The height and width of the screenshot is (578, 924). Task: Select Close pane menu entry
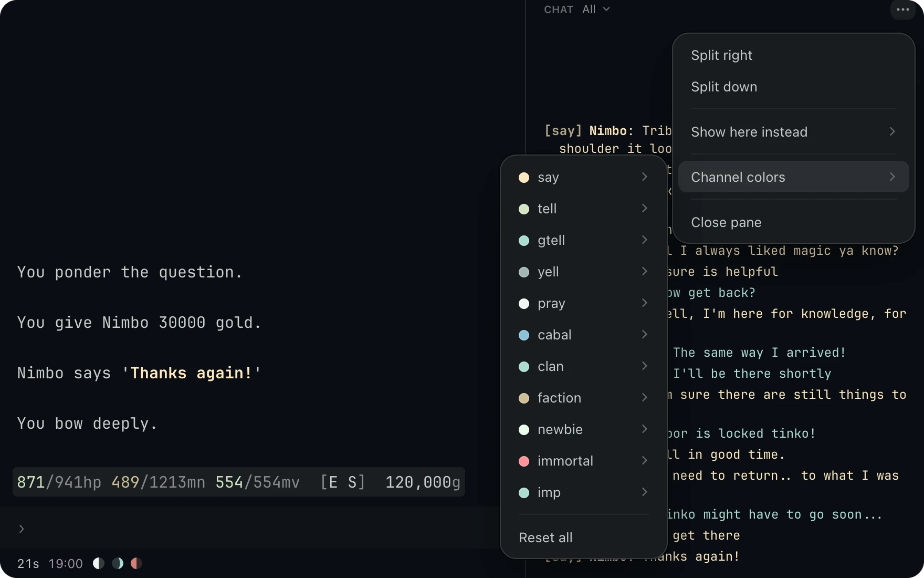point(793,222)
